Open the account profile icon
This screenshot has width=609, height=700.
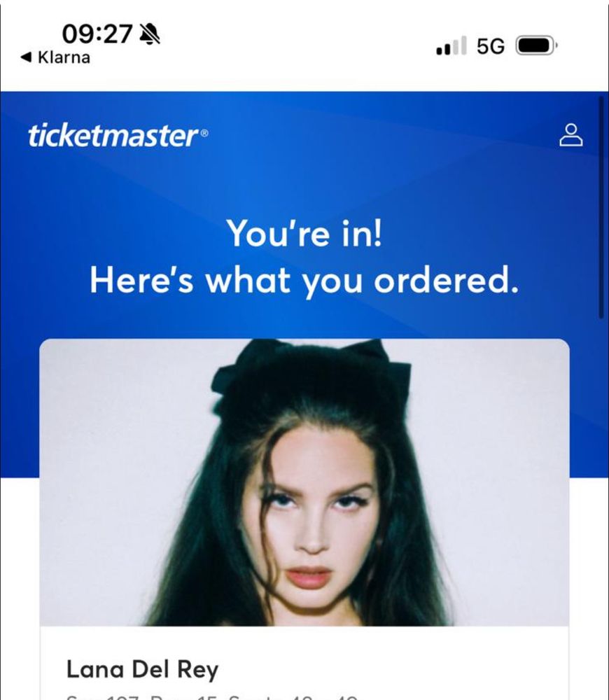pos(570,135)
